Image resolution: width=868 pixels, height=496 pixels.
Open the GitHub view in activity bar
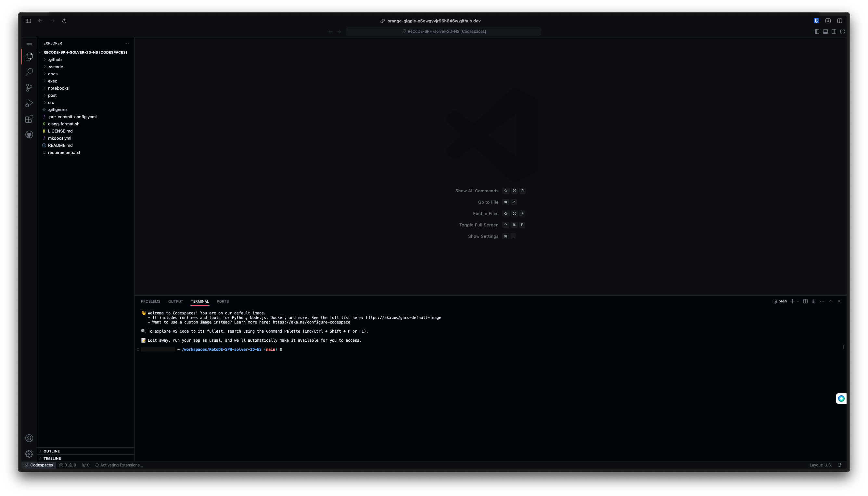tap(29, 135)
